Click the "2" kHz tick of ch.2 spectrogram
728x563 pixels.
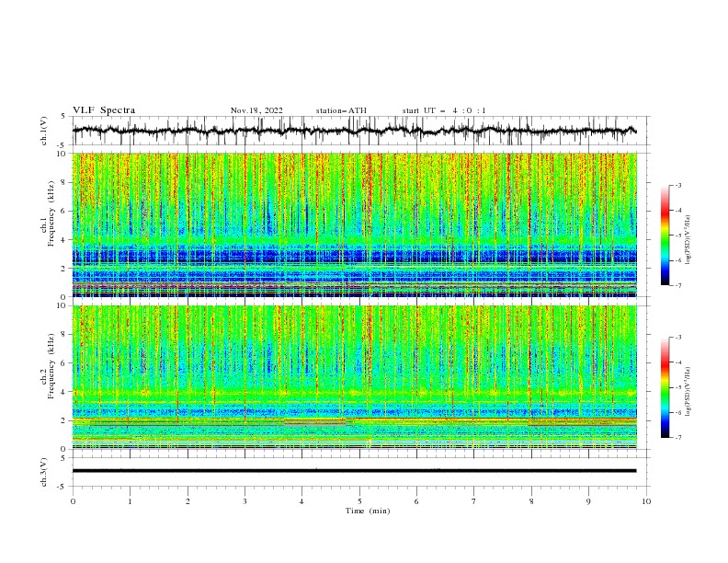(x=64, y=420)
